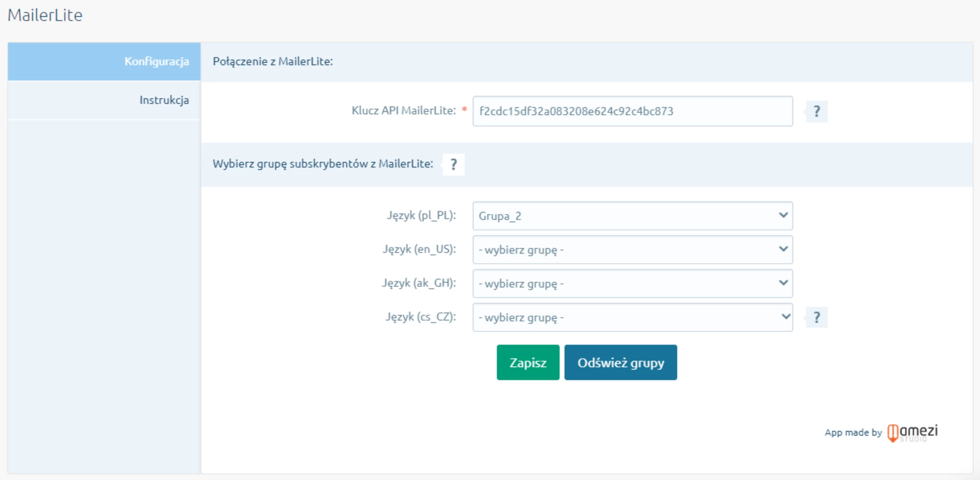The width and height of the screenshot is (980, 480).
Task: Focus the Klucz API MailerLite input field
Action: click(633, 111)
